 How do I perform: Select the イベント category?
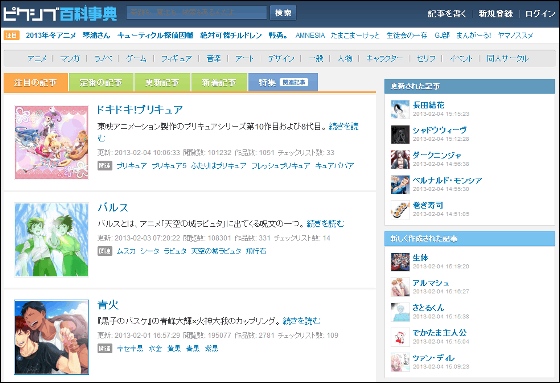click(461, 58)
